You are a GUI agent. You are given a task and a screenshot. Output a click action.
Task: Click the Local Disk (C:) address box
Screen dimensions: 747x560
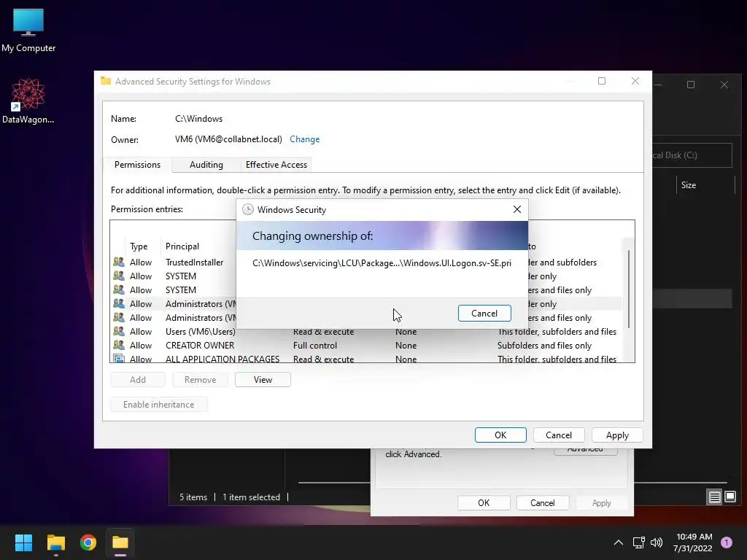(692, 155)
